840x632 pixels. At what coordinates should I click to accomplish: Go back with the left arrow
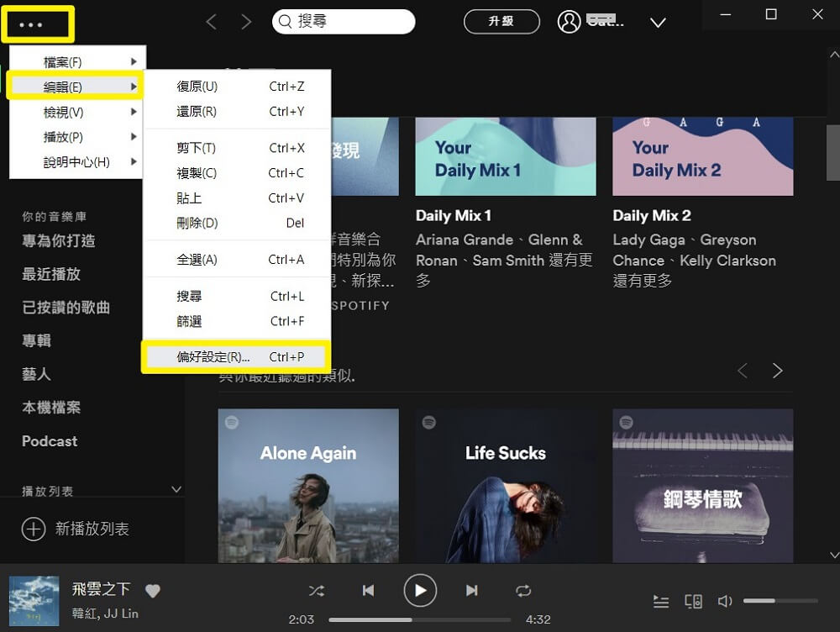tap(212, 22)
